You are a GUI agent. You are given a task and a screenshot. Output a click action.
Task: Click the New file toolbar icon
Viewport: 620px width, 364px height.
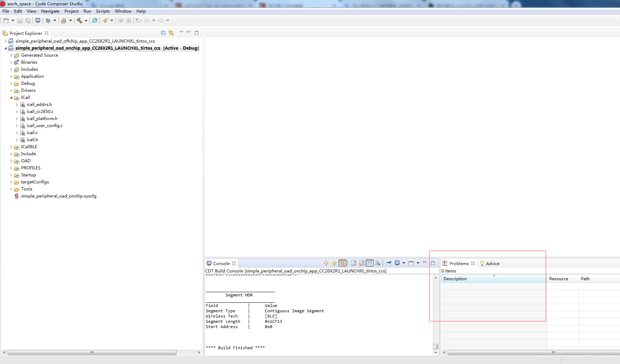pyautogui.click(x=6, y=20)
